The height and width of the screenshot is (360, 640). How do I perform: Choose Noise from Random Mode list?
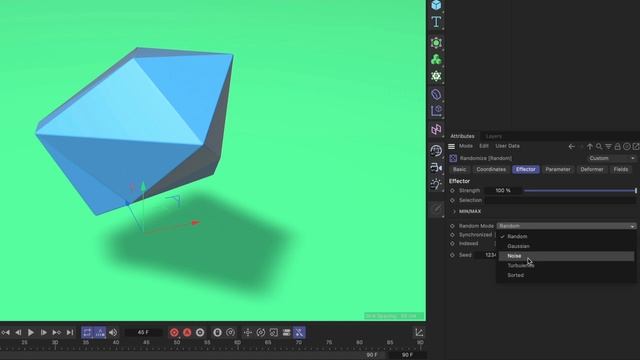pyautogui.click(x=566, y=256)
